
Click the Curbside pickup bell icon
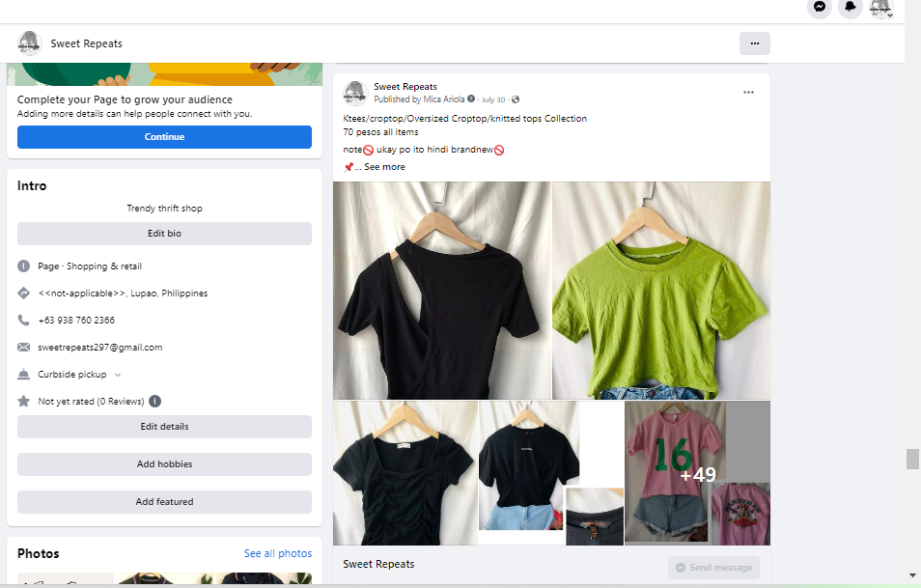[23, 375]
